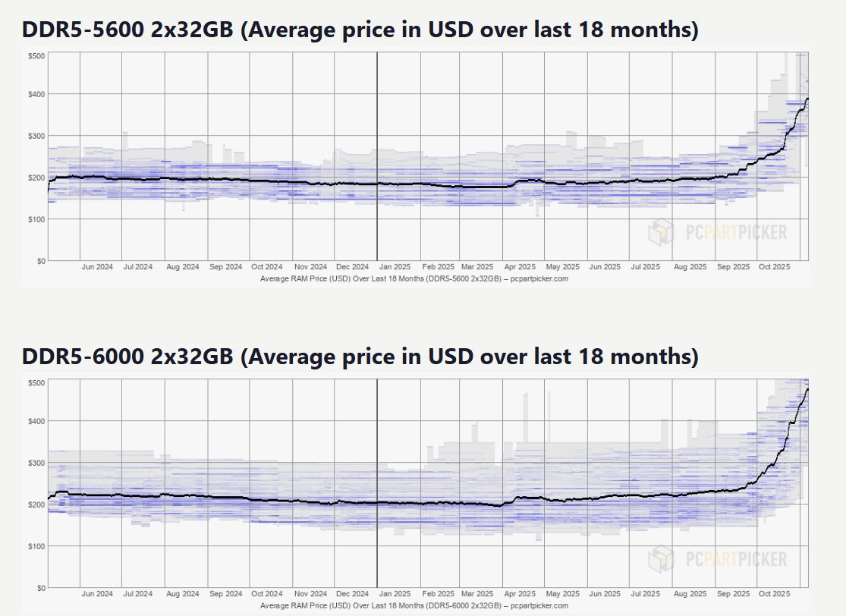Viewport: 846px width, 616px height.
Task: Click $200 axis label on DDR5-6000 chart
Action: pyautogui.click(x=36, y=505)
